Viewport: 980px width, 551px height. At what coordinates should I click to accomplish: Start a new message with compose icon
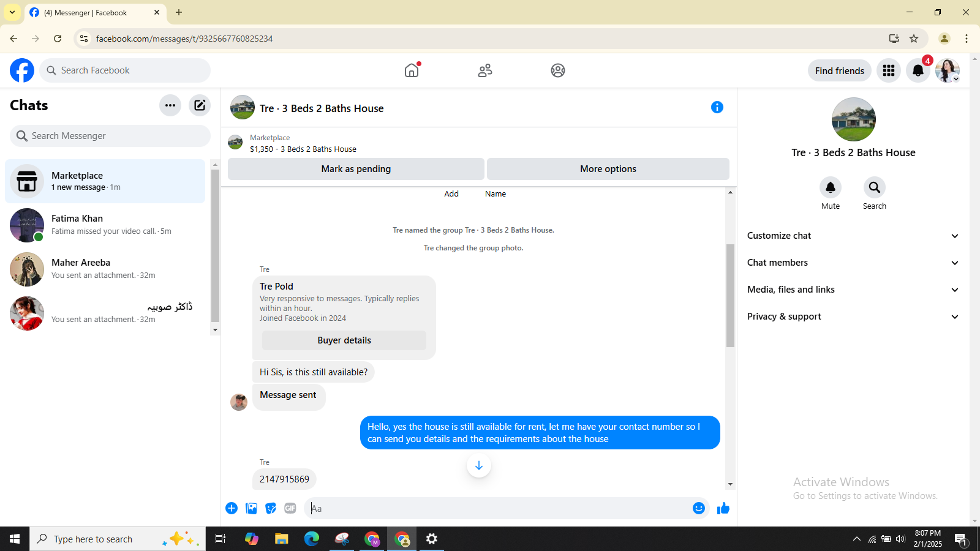200,105
